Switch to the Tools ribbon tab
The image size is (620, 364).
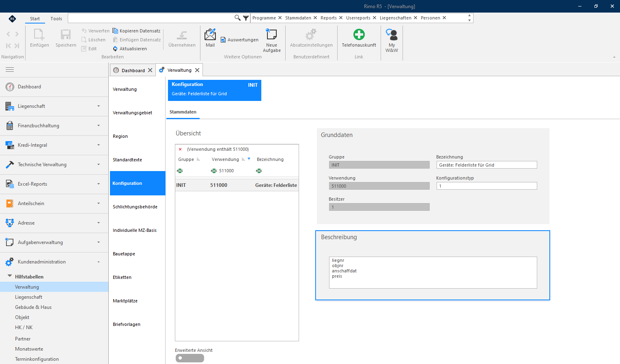click(x=56, y=19)
